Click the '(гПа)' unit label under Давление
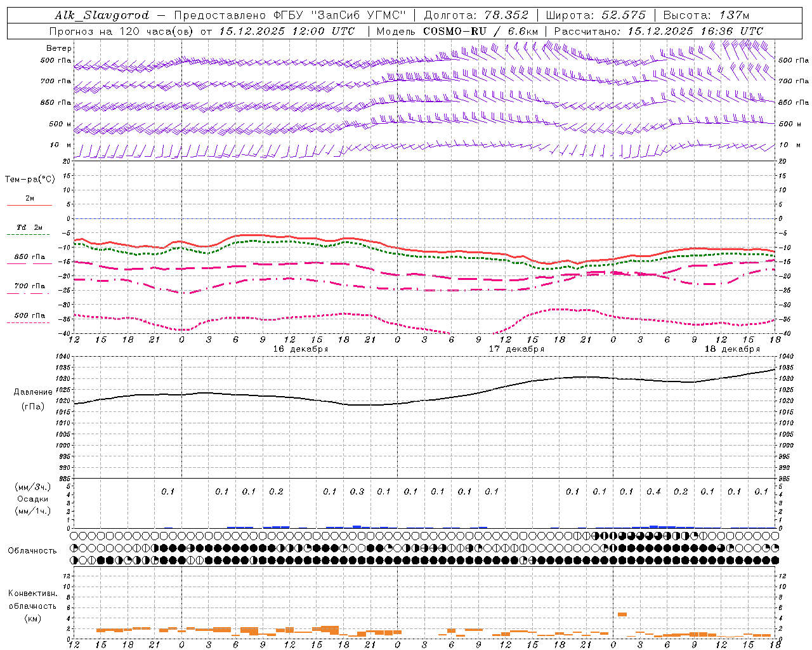Viewport: 812px width, 650px height. pos(33,407)
